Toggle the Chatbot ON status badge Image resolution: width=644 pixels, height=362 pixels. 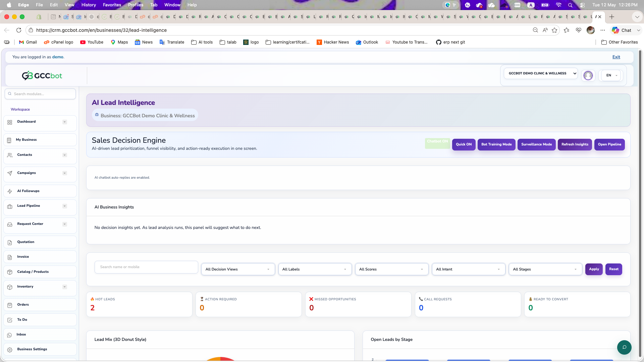437,143
